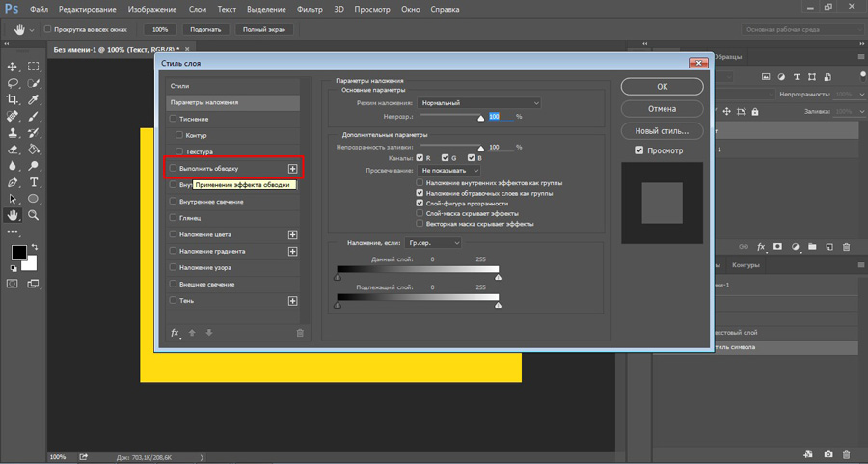
Task: Select the Horizontal Type tool
Action: [34, 182]
